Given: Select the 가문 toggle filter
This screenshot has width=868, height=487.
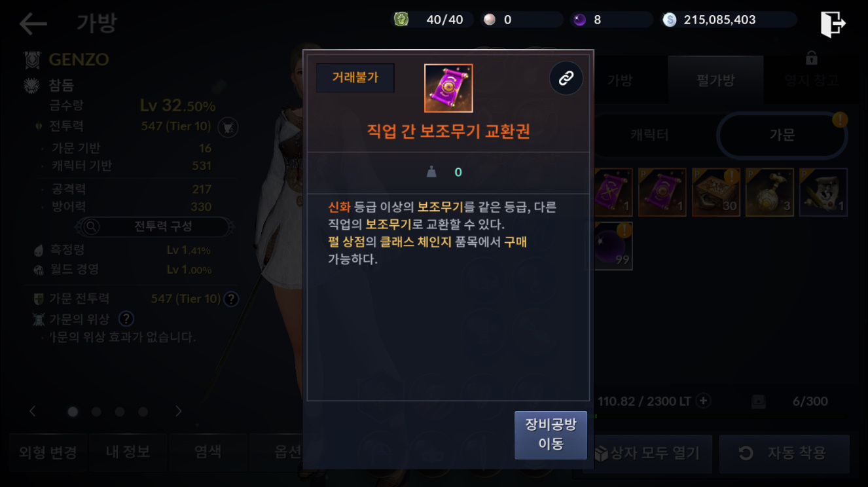Looking at the screenshot, I should [x=782, y=135].
